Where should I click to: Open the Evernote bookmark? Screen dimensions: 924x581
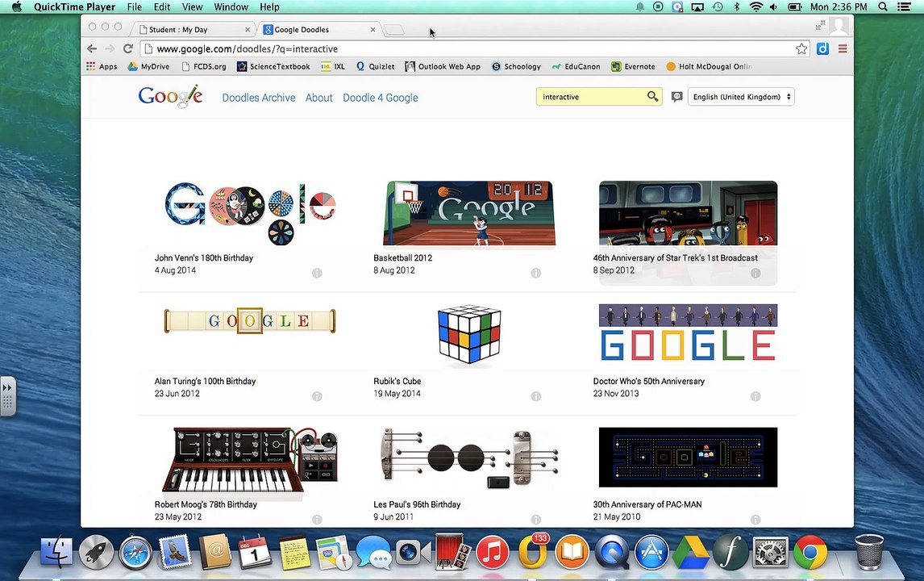pyautogui.click(x=634, y=67)
